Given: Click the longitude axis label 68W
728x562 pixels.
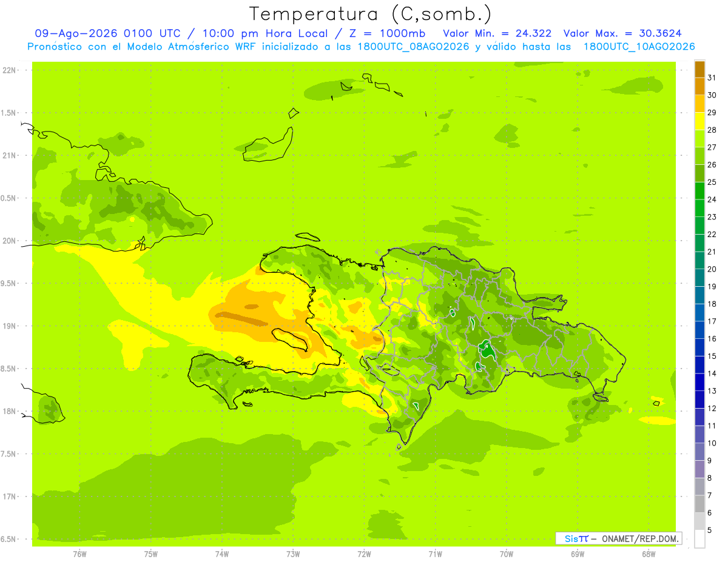Looking at the screenshot, I should pyautogui.click(x=649, y=554).
